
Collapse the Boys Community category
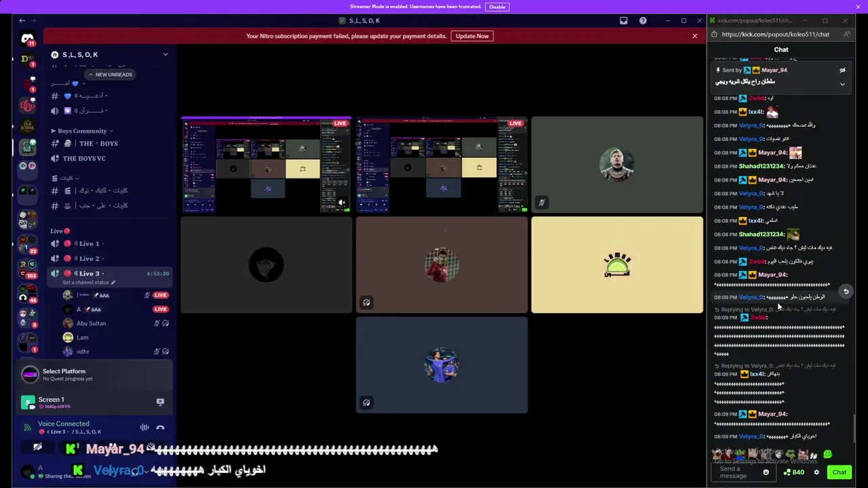coord(82,131)
